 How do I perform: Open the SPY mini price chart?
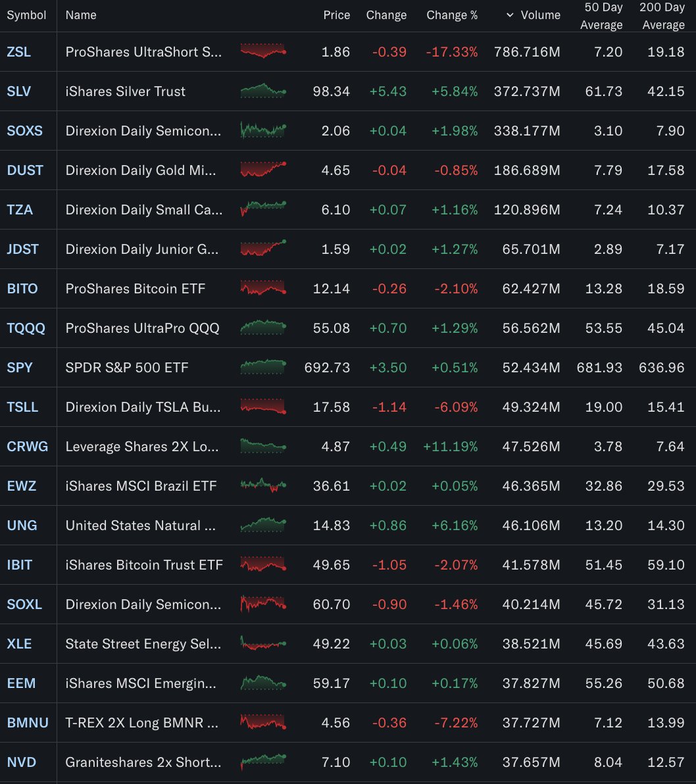coord(263,367)
